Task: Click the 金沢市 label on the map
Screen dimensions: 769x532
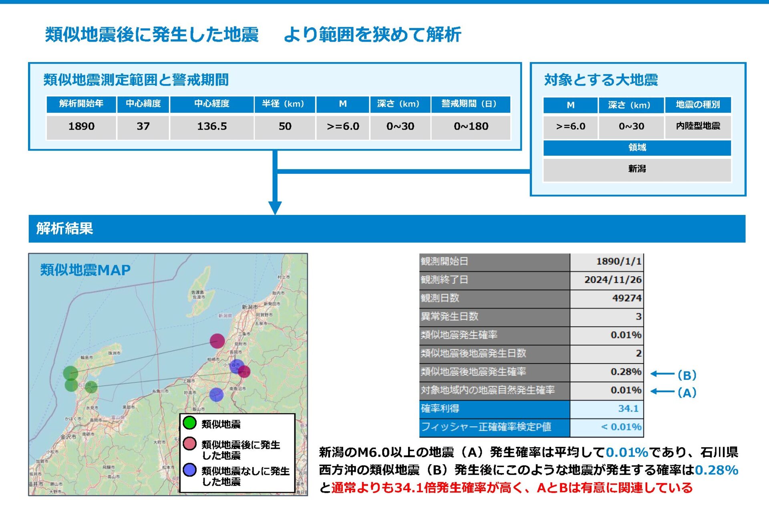Action: (x=68, y=437)
